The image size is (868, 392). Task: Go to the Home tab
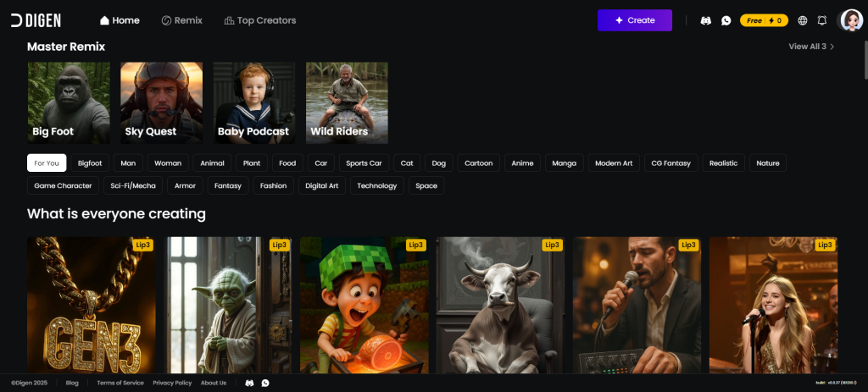point(120,20)
